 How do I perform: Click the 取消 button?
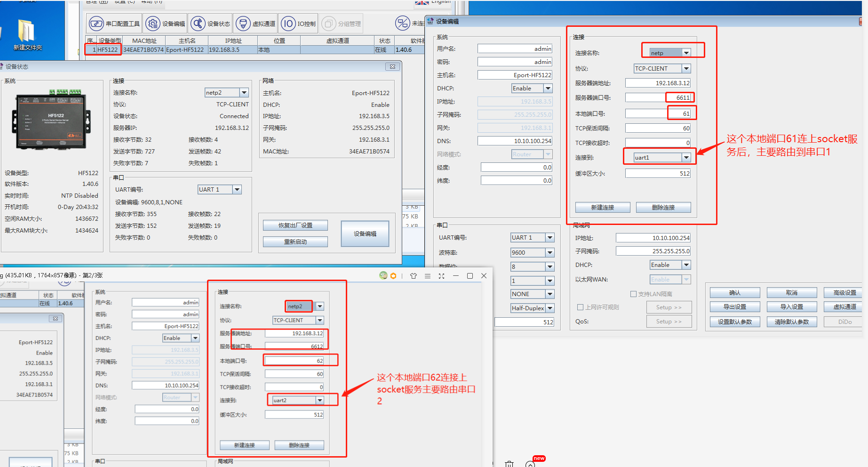792,293
